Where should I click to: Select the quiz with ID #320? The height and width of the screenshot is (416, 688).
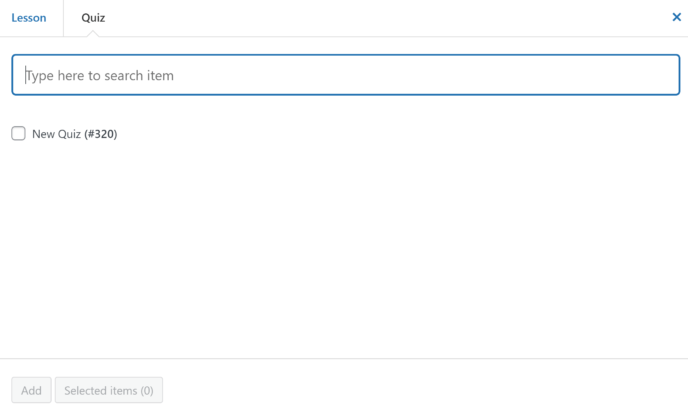pyautogui.click(x=18, y=133)
